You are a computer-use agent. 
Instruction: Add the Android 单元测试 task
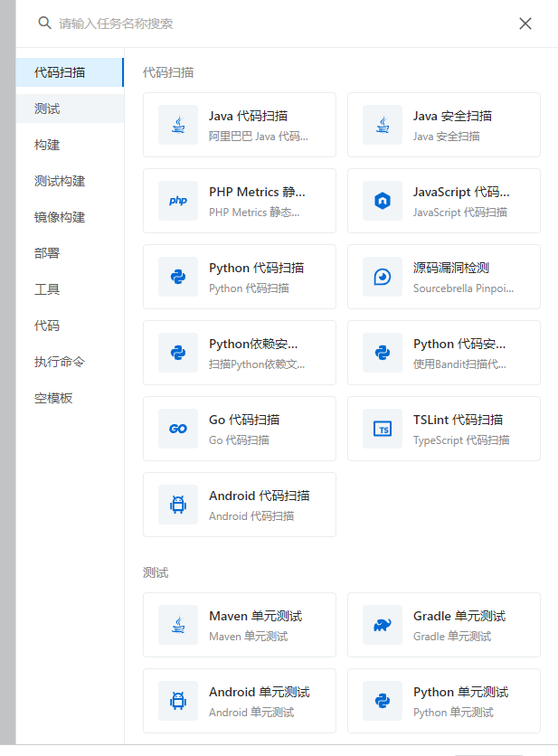click(240, 701)
